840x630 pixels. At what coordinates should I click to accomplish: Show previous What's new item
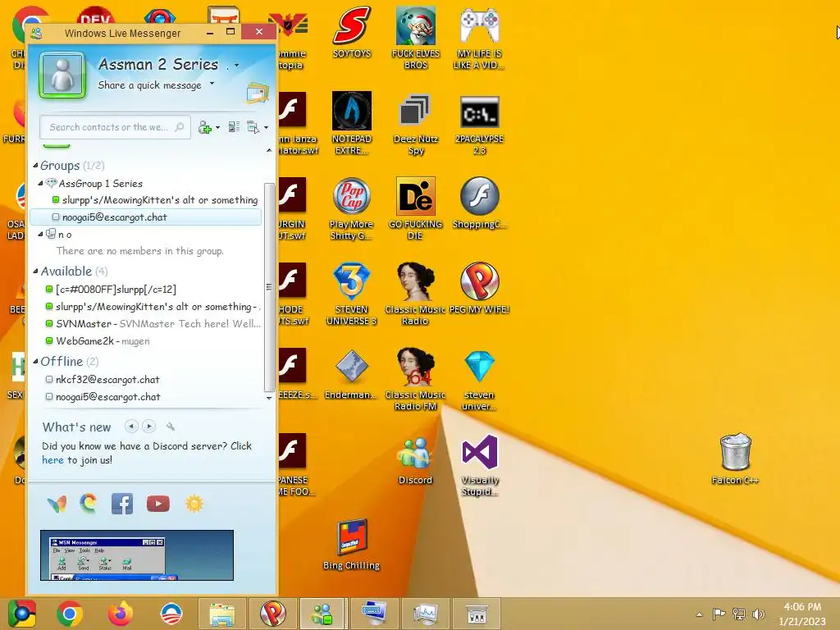[x=131, y=427]
